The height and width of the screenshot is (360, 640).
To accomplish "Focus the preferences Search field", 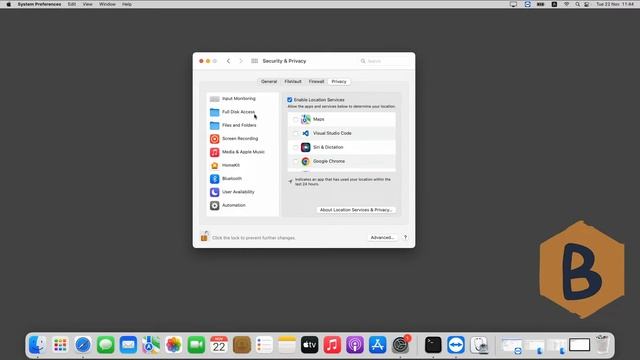I will (384, 61).
